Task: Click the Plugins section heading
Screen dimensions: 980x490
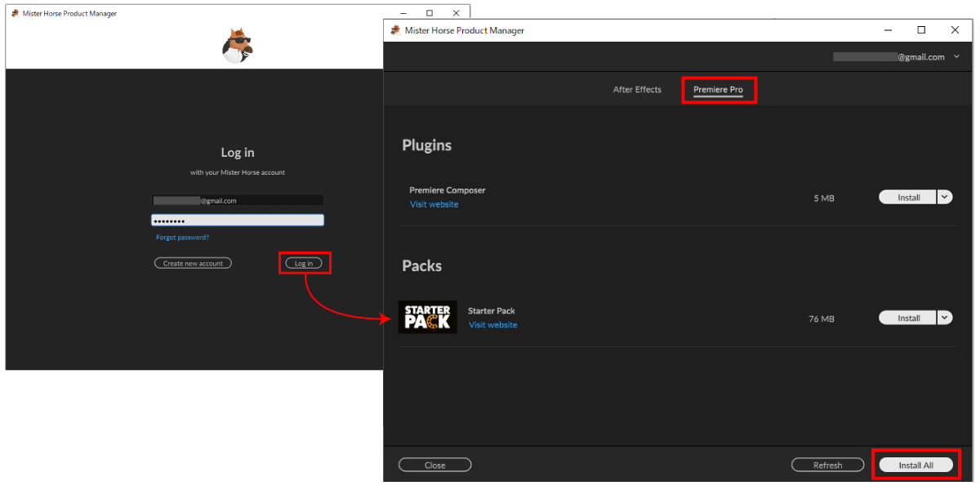Action: [426, 145]
